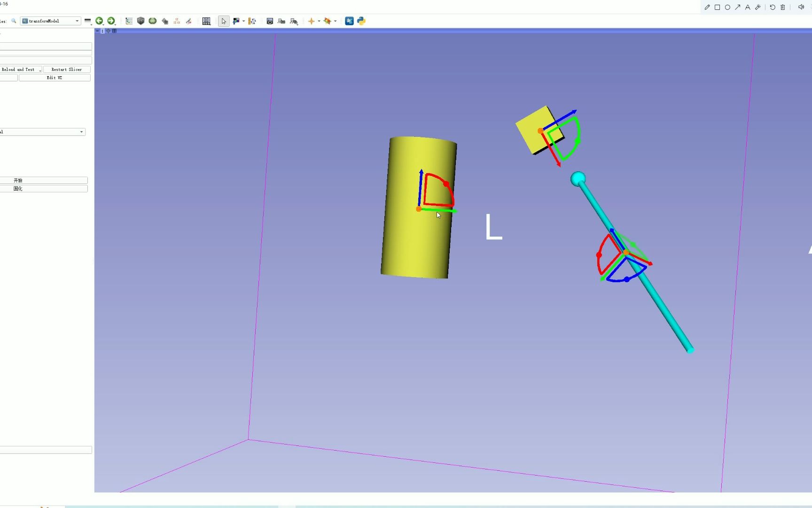
Task: Click the screenshot capture camera icon
Action: (x=270, y=21)
